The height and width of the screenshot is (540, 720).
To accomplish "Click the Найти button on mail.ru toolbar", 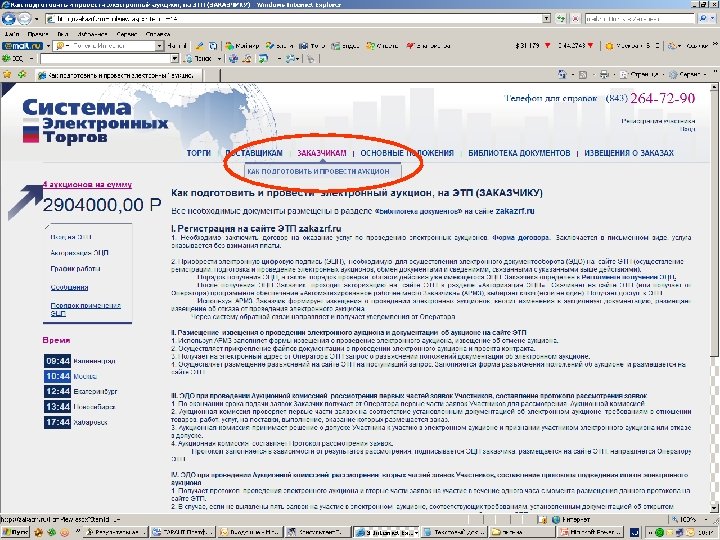I will 177,46.
